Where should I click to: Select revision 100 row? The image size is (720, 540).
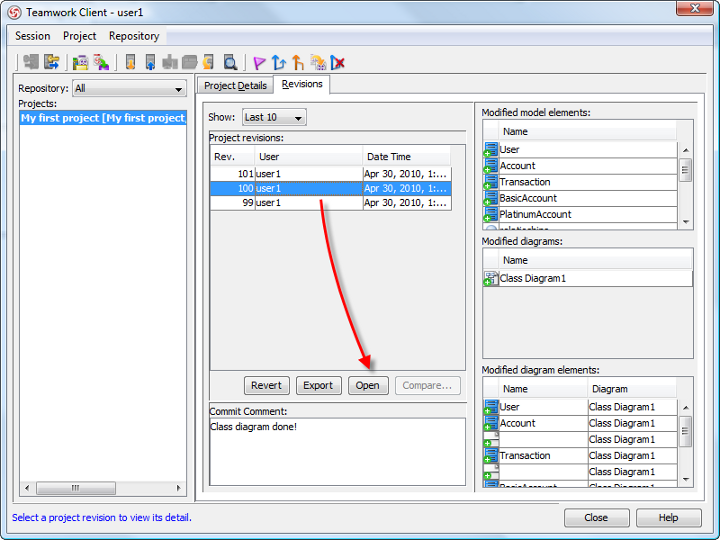(x=331, y=188)
